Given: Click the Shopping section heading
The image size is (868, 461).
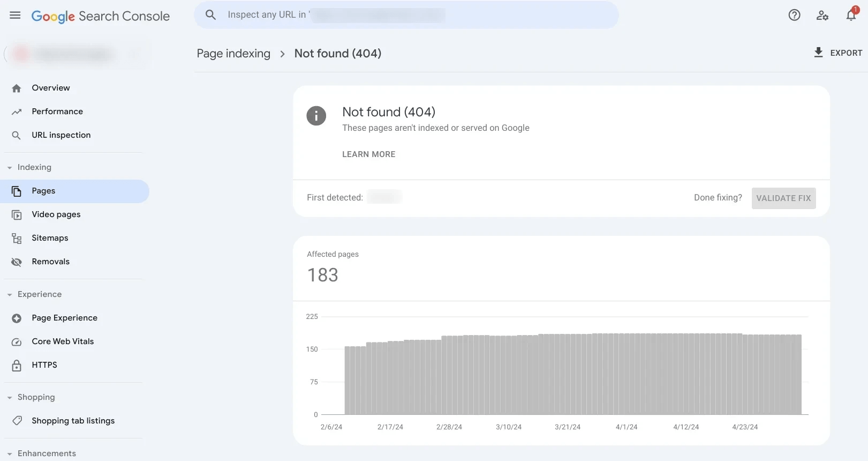Looking at the screenshot, I should pyautogui.click(x=36, y=397).
